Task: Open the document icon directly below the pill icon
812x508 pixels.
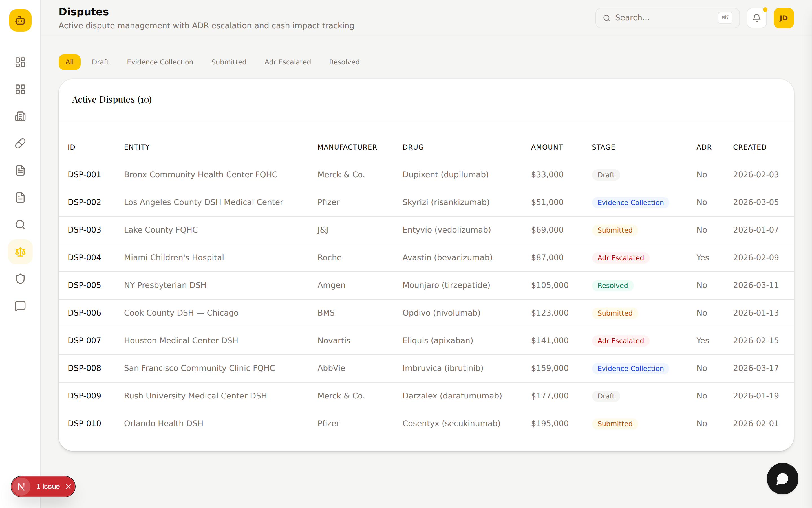Action: [20, 170]
